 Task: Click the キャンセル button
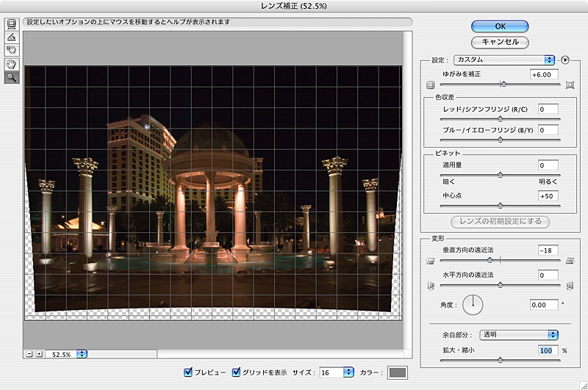[x=500, y=42]
